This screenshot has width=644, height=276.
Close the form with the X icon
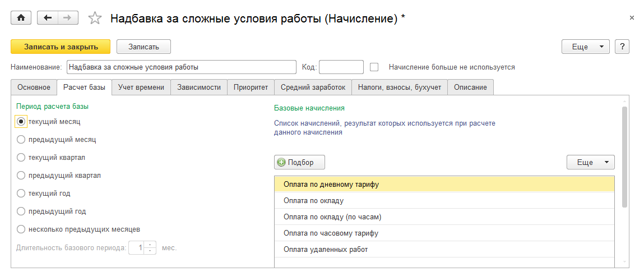click(632, 18)
